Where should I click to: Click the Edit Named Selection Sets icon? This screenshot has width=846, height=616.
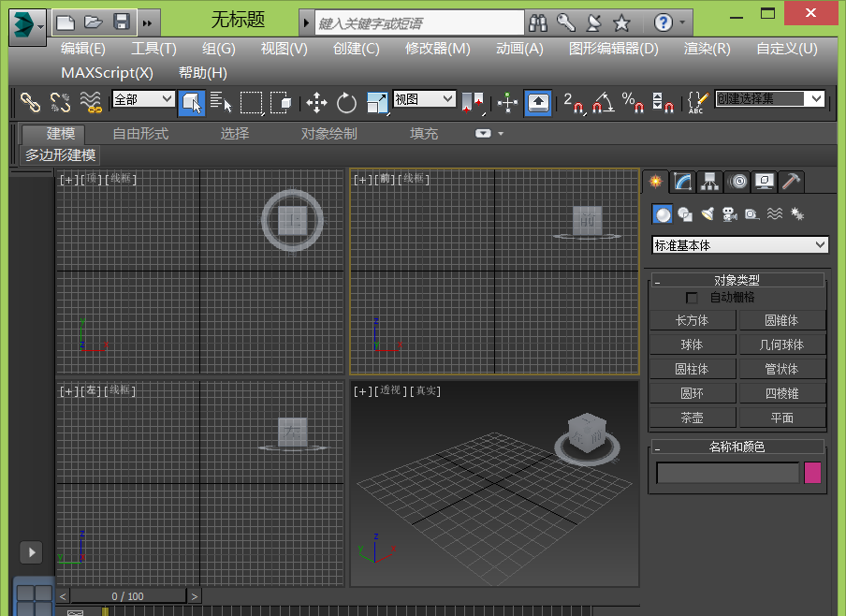coord(698,103)
